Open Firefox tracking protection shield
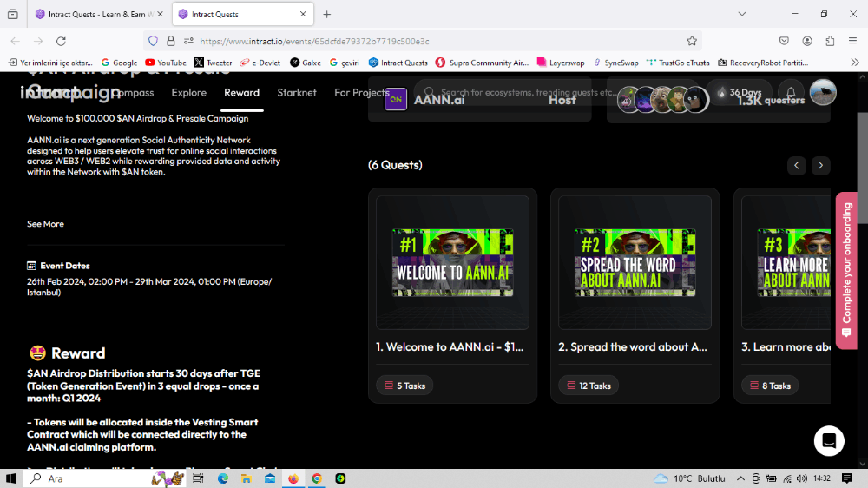 [x=154, y=41]
